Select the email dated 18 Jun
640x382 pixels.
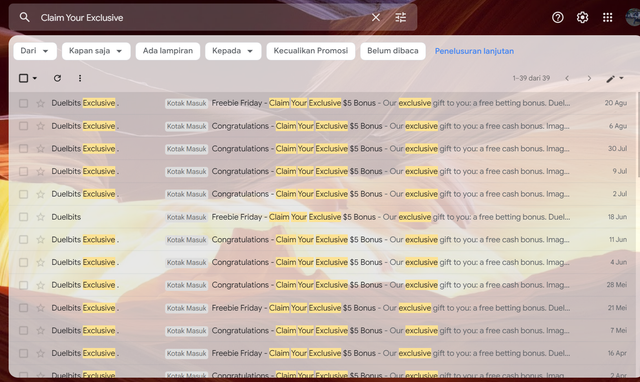pyautogui.click(x=24, y=217)
